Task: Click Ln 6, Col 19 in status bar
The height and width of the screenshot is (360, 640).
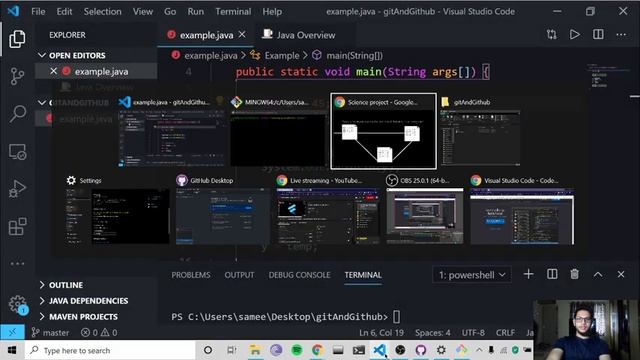Action: point(381,333)
